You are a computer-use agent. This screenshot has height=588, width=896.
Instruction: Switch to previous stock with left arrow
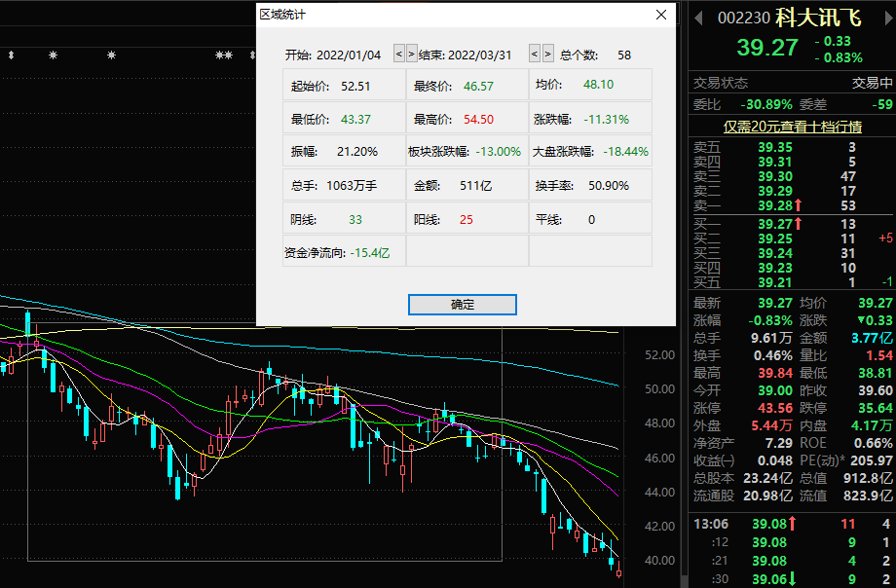point(697,18)
